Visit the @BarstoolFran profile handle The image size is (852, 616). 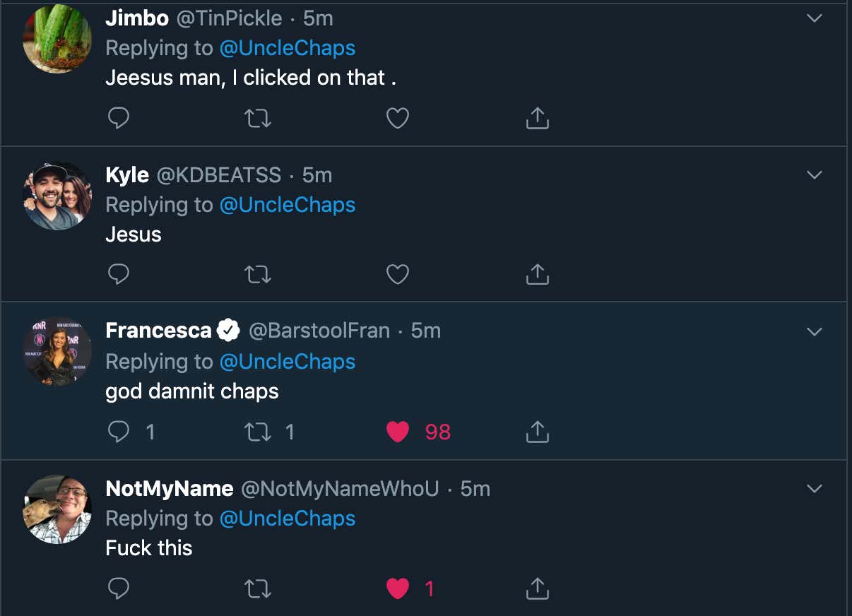(319, 330)
